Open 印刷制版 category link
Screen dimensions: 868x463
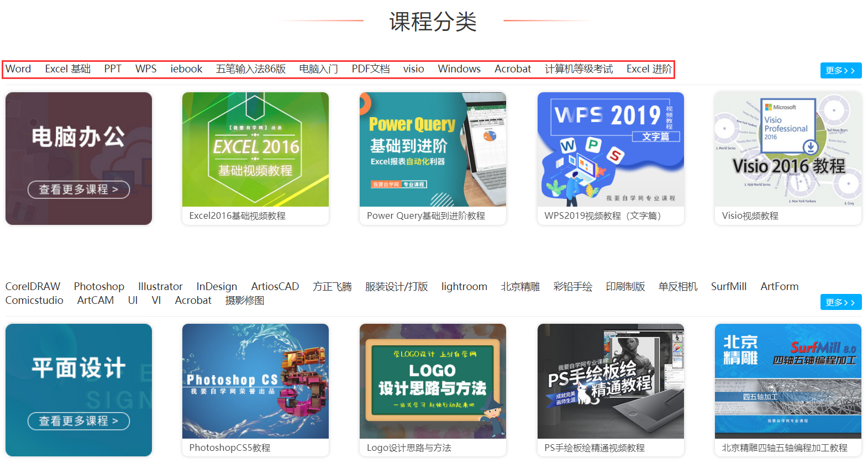point(625,286)
